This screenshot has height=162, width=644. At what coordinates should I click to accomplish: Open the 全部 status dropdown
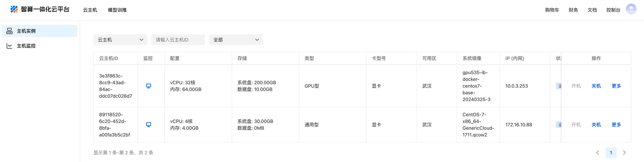tap(236, 40)
